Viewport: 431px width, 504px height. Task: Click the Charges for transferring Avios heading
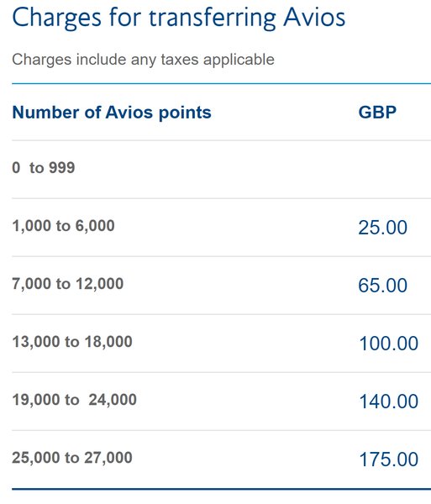179,18
